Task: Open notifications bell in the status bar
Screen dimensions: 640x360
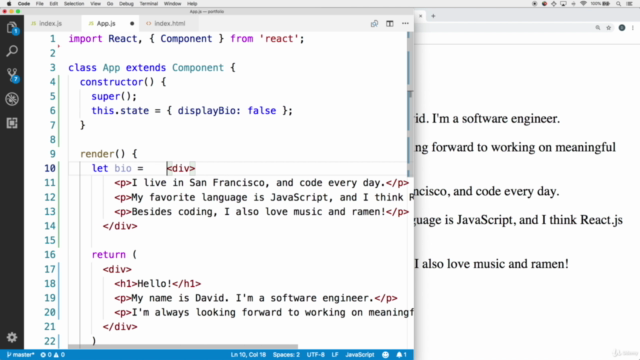Action: [x=401, y=355]
